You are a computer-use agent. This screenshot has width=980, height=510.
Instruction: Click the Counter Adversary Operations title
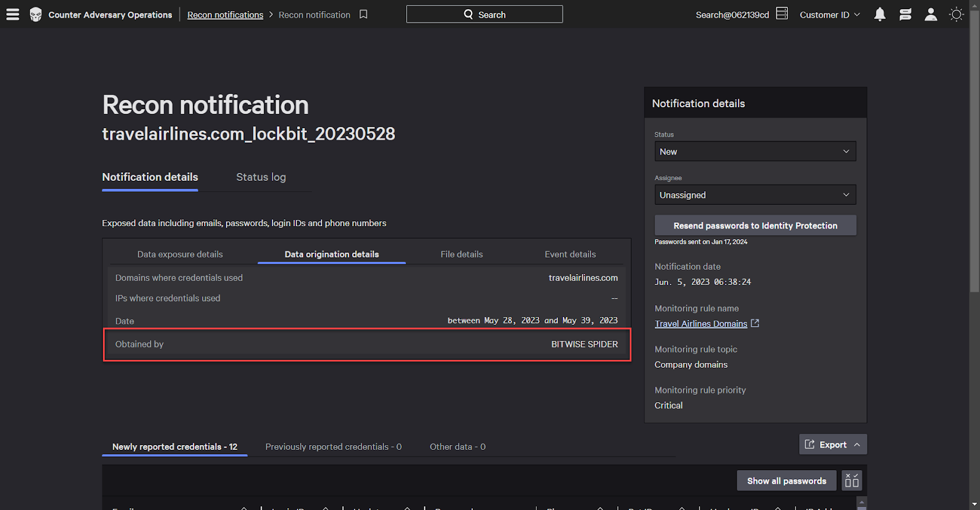(110, 15)
